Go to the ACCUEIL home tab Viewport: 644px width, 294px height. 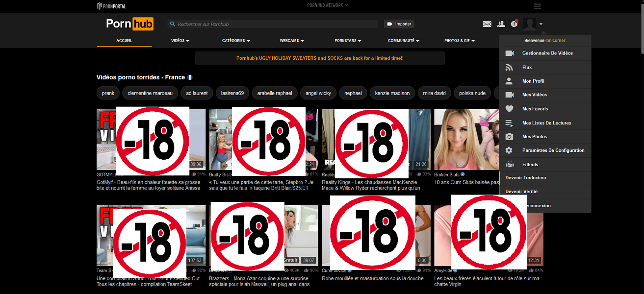point(125,41)
